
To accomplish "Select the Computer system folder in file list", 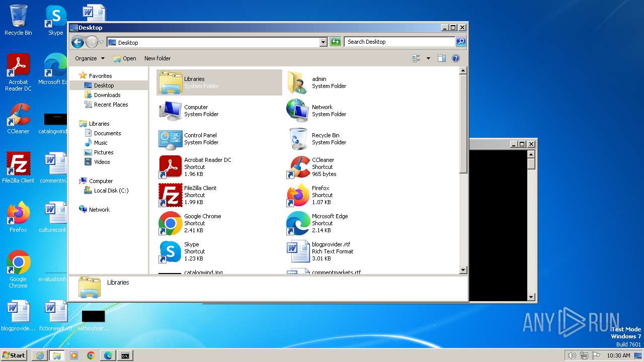I will [x=219, y=111].
